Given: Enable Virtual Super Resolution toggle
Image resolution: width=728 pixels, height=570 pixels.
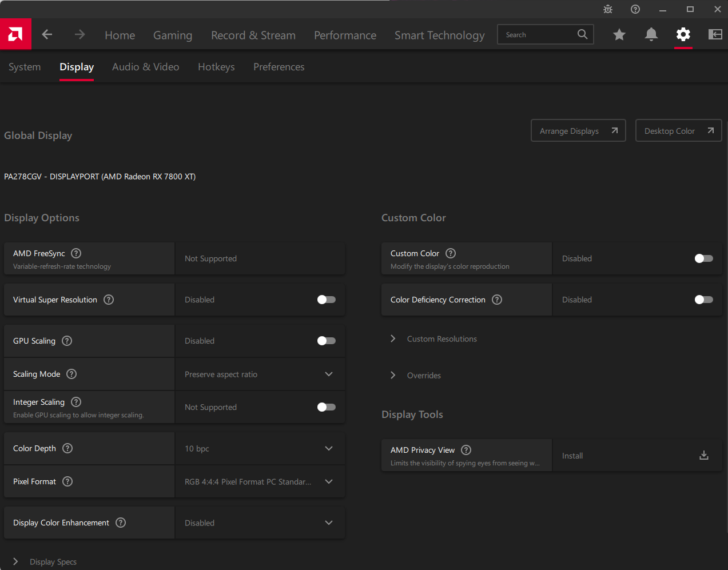Looking at the screenshot, I should pyautogui.click(x=326, y=300).
